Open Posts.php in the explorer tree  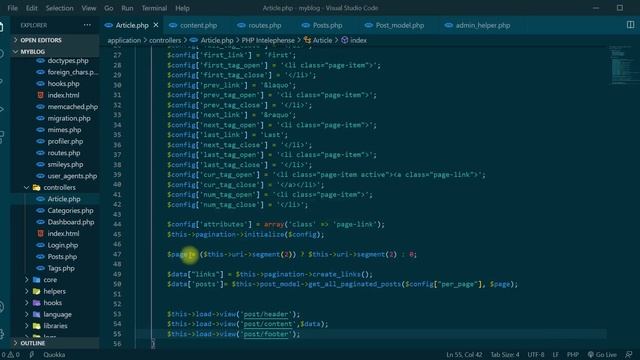pyautogui.click(x=62, y=256)
